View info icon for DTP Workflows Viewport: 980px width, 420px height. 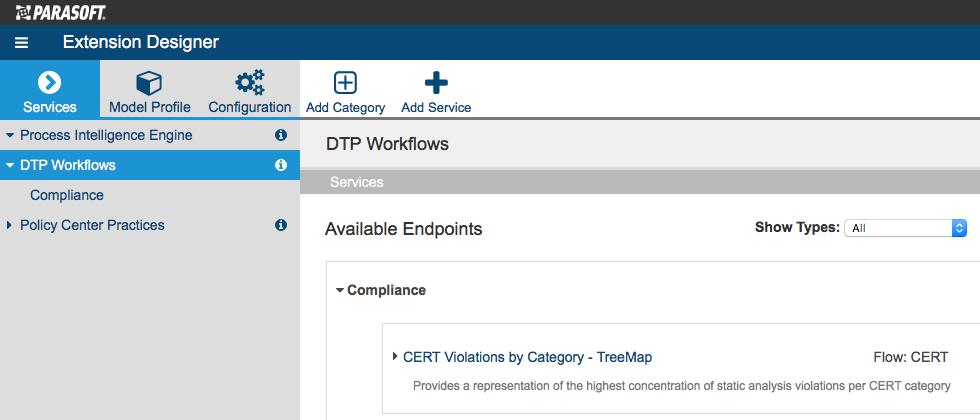click(281, 165)
